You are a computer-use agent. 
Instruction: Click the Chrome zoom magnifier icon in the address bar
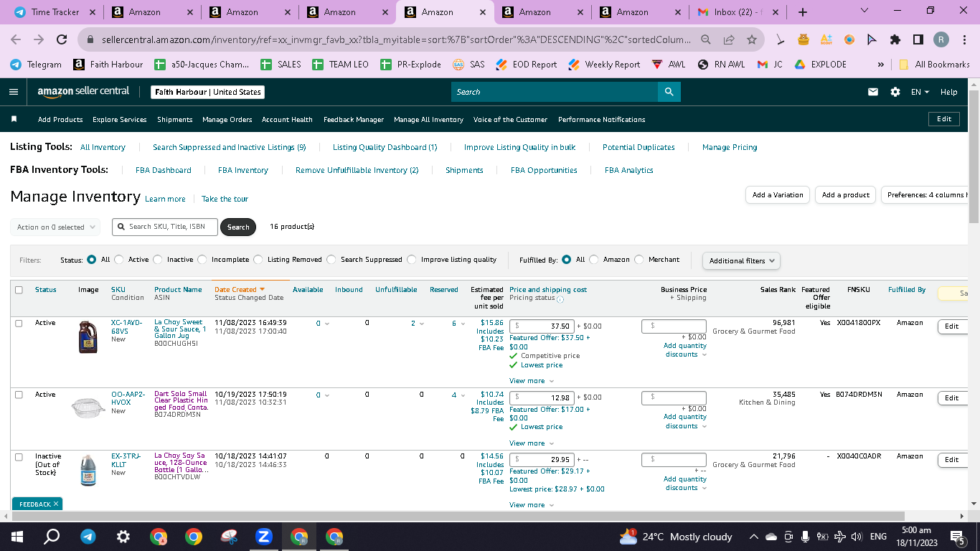pos(707,39)
